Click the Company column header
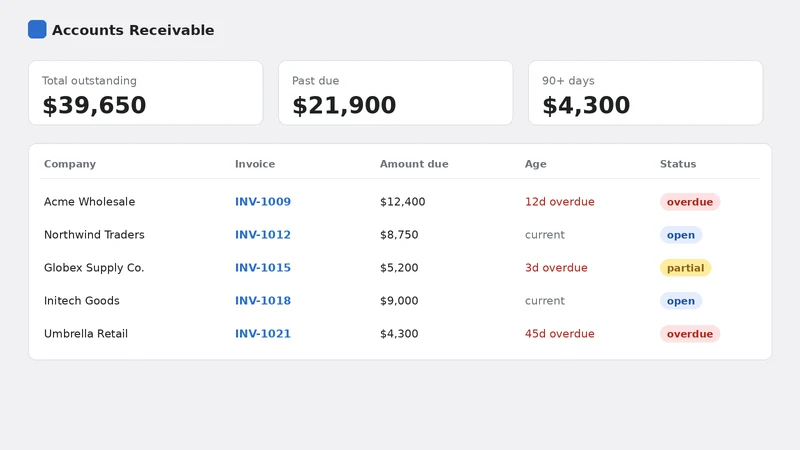 click(70, 164)
